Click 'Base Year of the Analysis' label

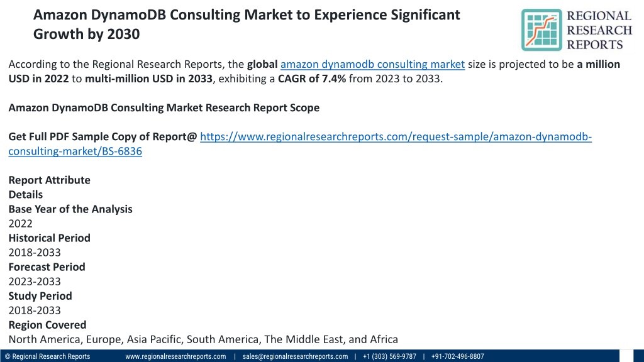tap(70, 209)
